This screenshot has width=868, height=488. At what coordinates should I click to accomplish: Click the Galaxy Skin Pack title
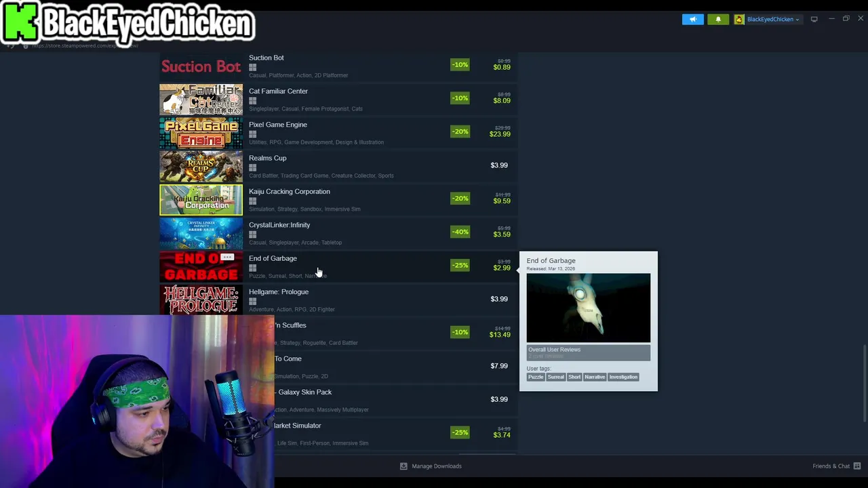tap(305, 392)
